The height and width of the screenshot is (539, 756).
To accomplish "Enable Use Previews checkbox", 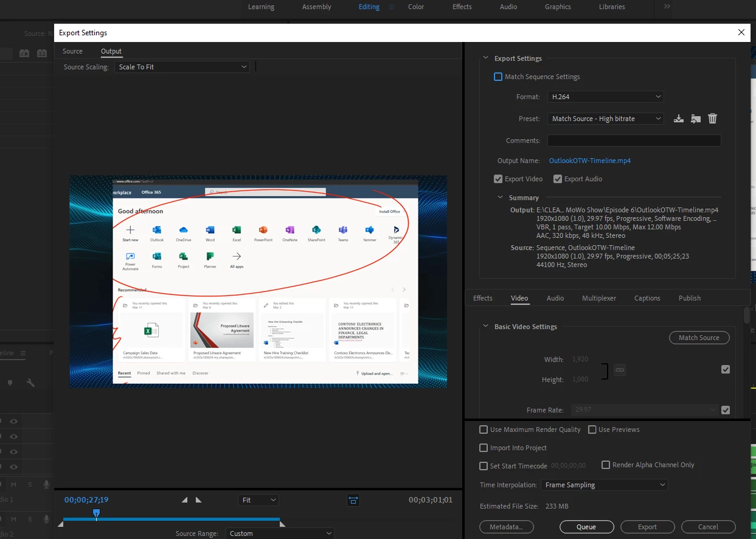I will (x=592, y=429).
